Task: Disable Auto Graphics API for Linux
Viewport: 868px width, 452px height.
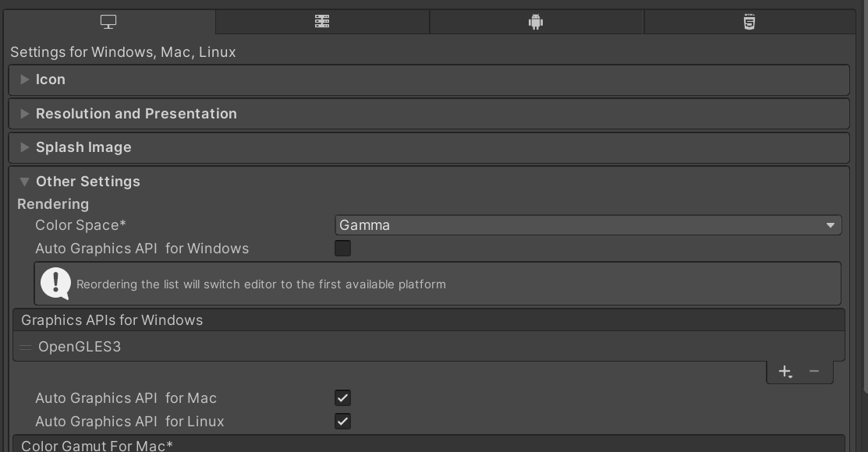Action: click(x=342, y=421)
